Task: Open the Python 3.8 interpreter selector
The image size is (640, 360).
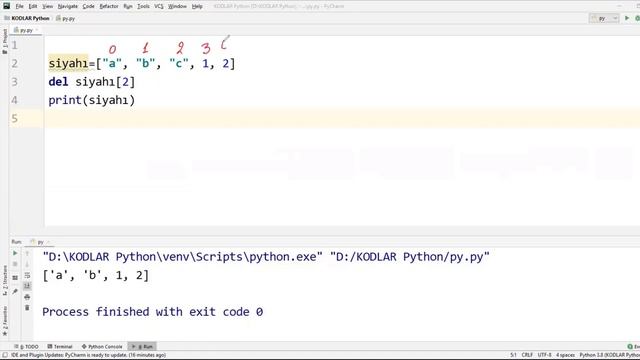Action: click(609, 355)
